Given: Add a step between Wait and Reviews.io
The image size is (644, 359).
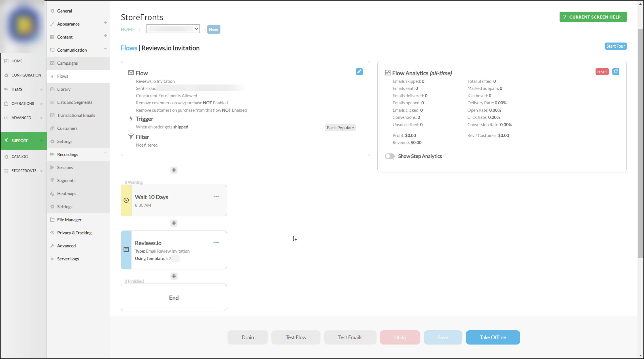Looking at the screenshot, I should pos(174,223).
